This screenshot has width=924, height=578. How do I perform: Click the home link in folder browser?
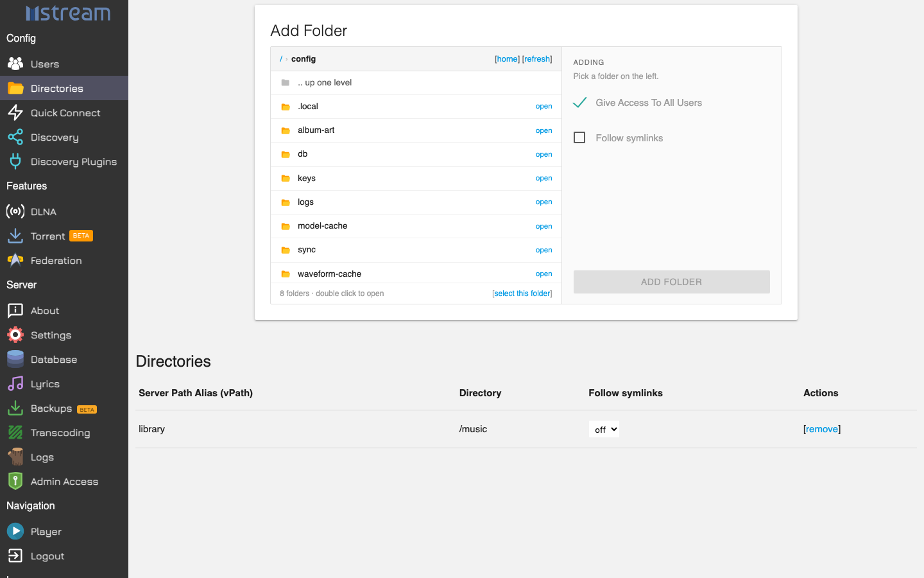pos(507,59)
